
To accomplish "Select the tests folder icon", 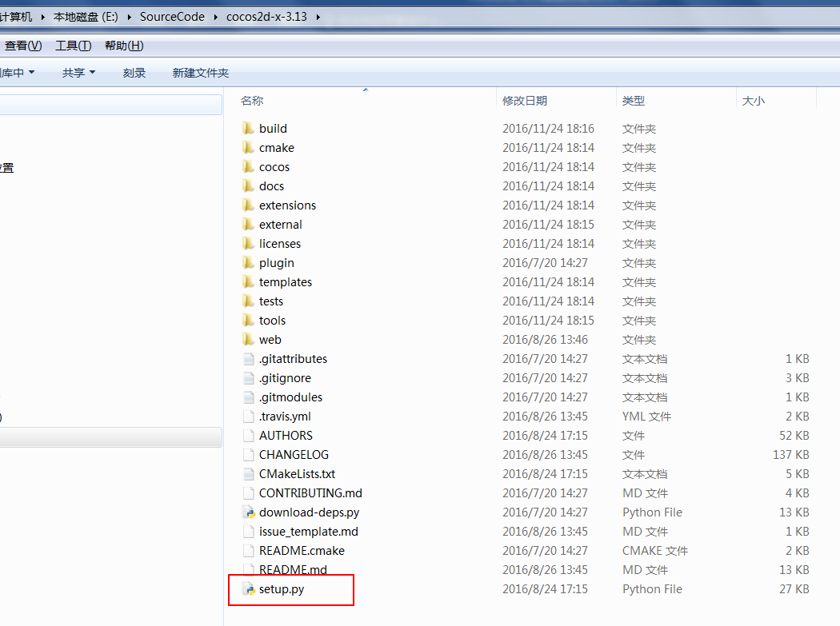I will tap(248, 301).
